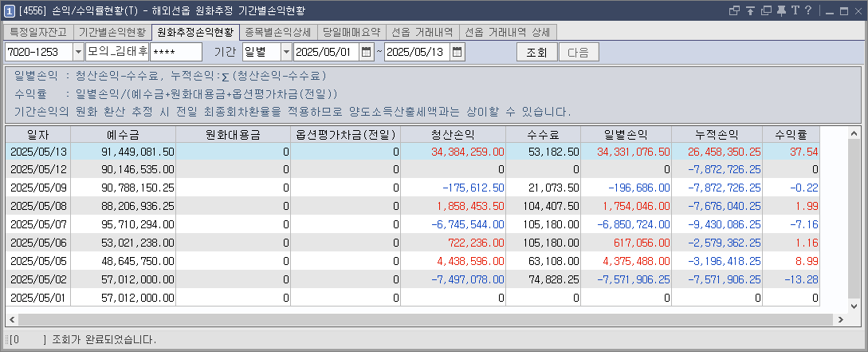Select the 원화추정손익현황 tab
Image resolution: width=868 pixels, height=352 pixels.
[x=195, y=32]
